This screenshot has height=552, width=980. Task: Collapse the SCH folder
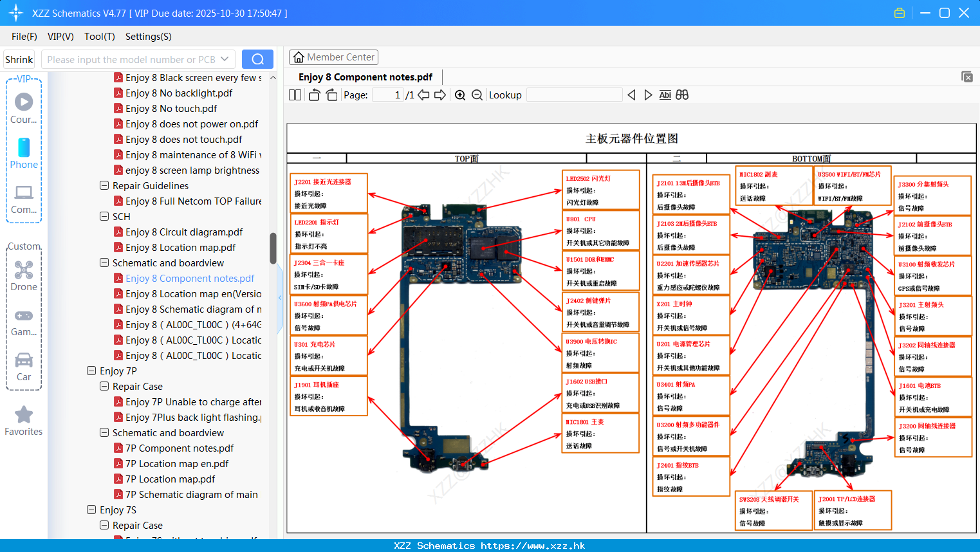pyautogui.click(x=104, y=216)
